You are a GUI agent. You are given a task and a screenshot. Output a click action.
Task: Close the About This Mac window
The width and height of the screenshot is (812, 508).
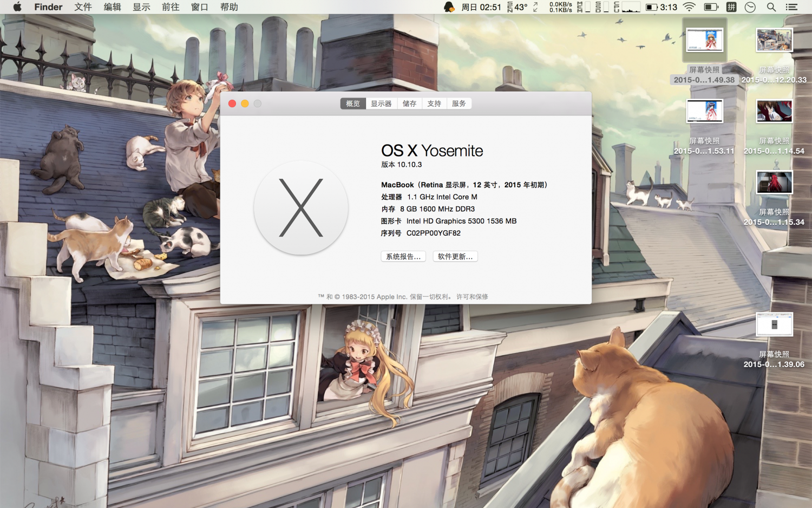pyautogui.click(x=232, y=103)
